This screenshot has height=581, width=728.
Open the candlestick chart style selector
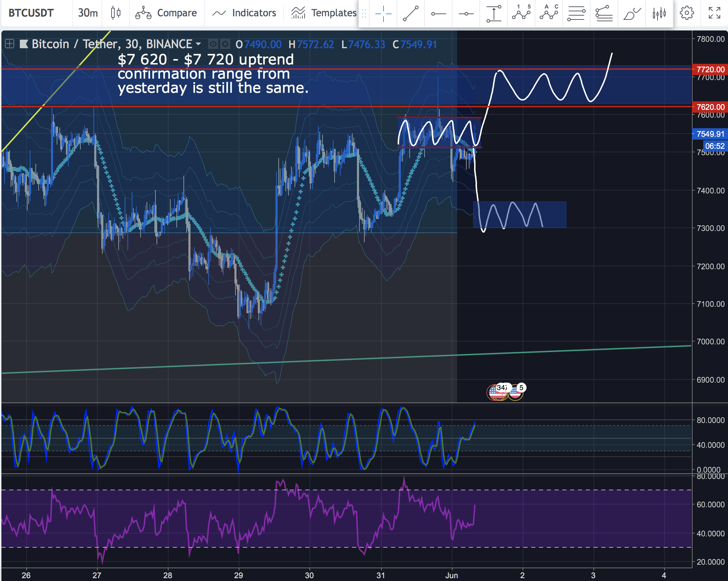coord(116,13)
